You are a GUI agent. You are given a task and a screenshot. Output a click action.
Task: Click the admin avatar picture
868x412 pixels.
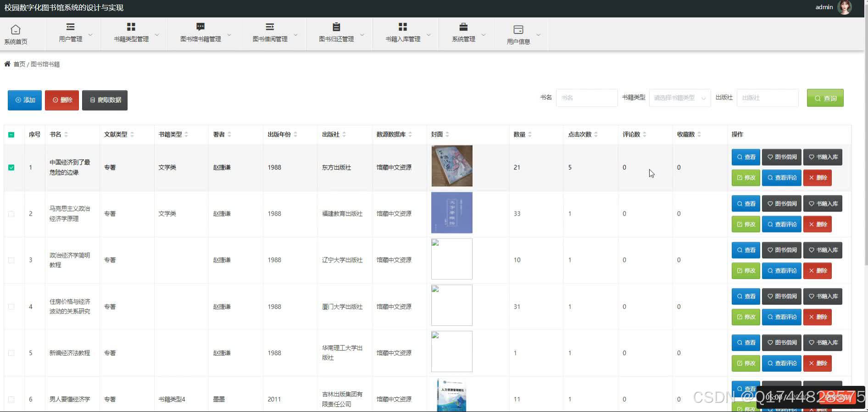click(845, 7)
